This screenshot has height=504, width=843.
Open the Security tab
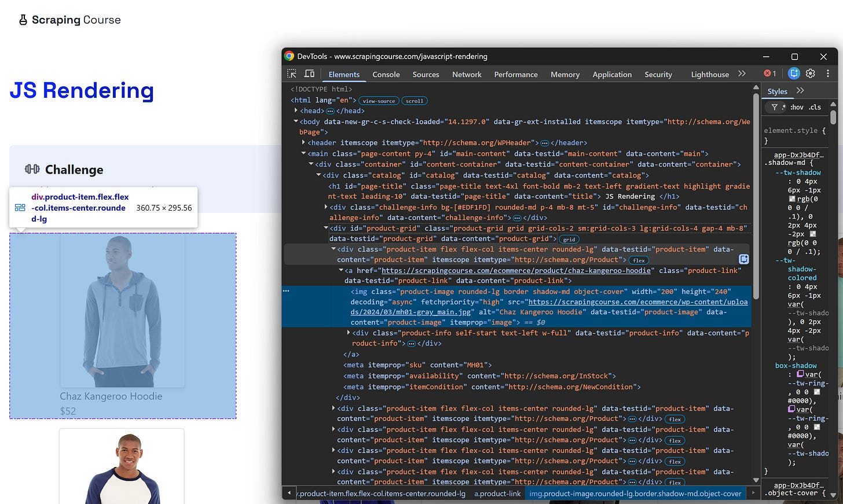tap(658, 74)
